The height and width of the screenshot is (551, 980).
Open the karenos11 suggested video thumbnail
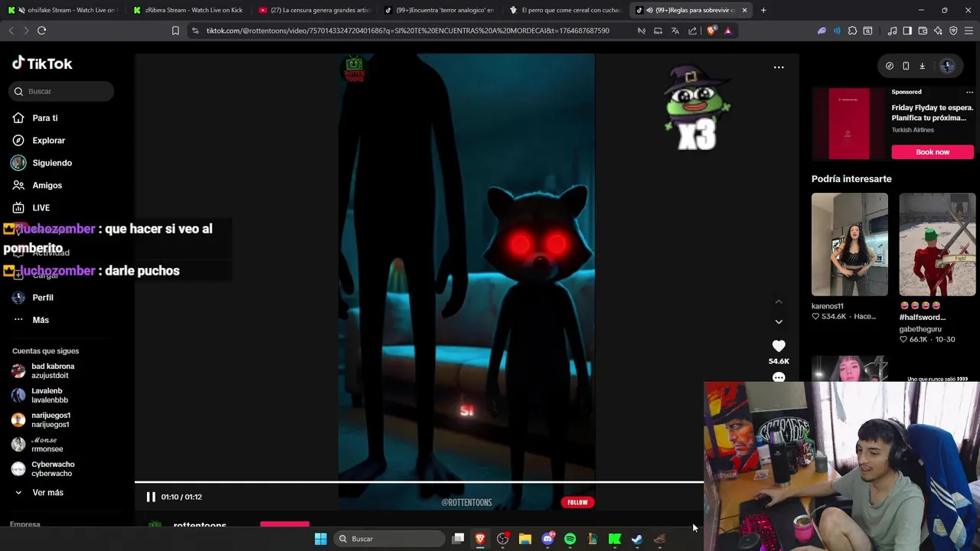850,244
